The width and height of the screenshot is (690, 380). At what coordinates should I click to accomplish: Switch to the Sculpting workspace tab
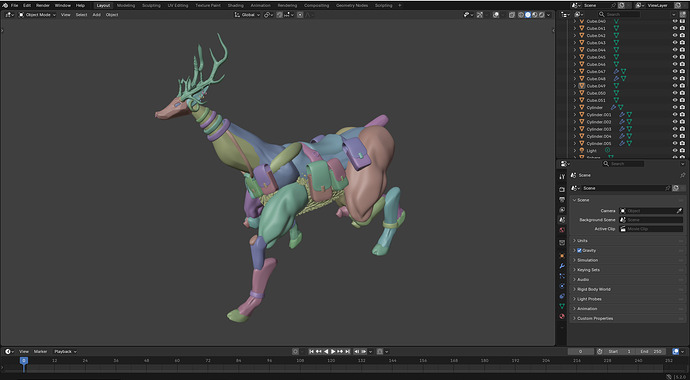pyautogui.click(x=151, y=6)
